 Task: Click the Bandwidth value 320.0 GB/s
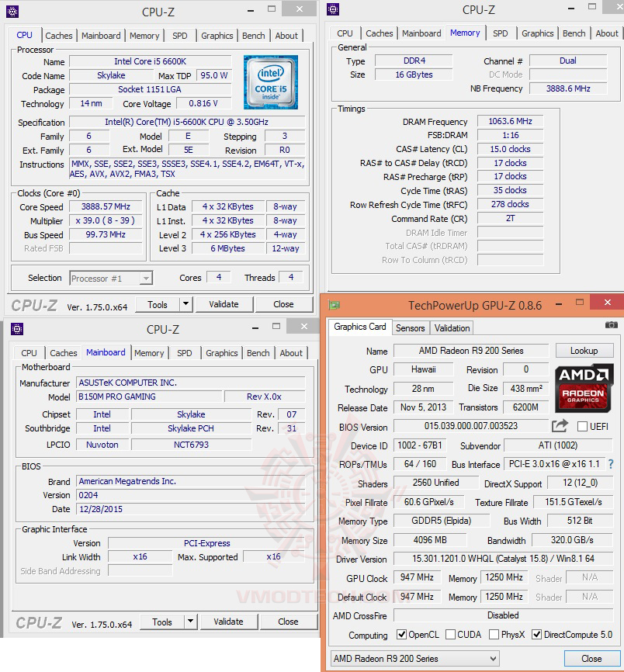click(x=572, y=540)
